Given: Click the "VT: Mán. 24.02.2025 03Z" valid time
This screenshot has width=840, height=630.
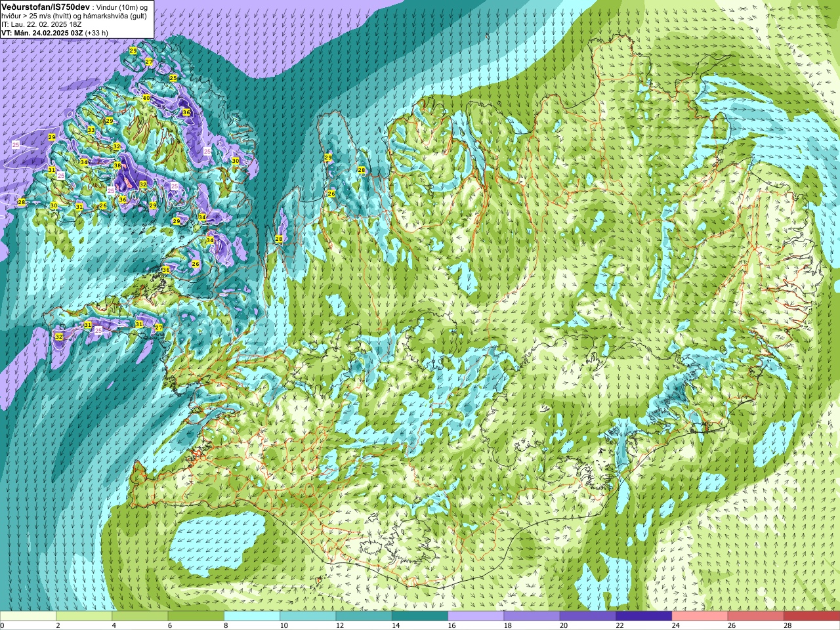Looking at the screenshot, I should (x=42, y=32).
